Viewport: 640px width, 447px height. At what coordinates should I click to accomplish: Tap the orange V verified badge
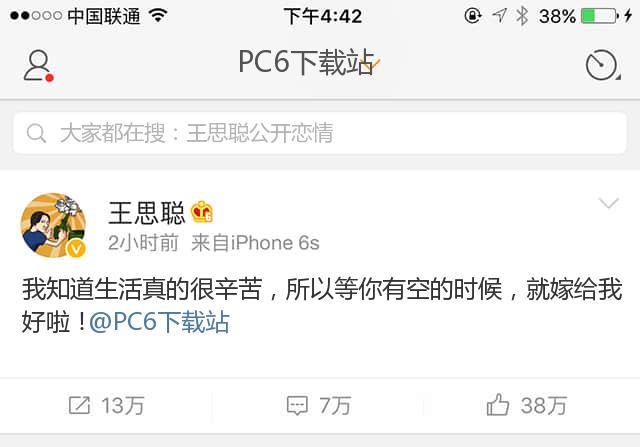point(76,248)
